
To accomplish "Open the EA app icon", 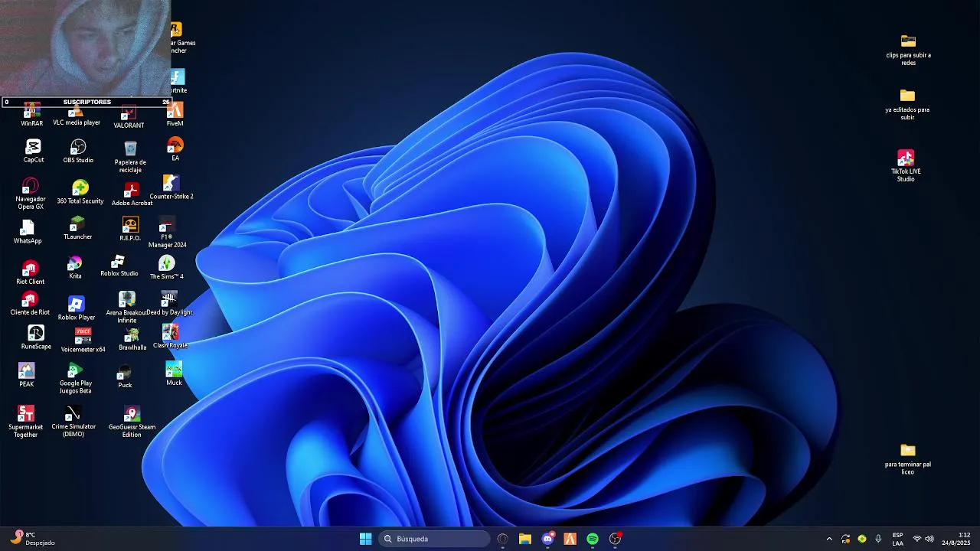I will pos(175,149).
